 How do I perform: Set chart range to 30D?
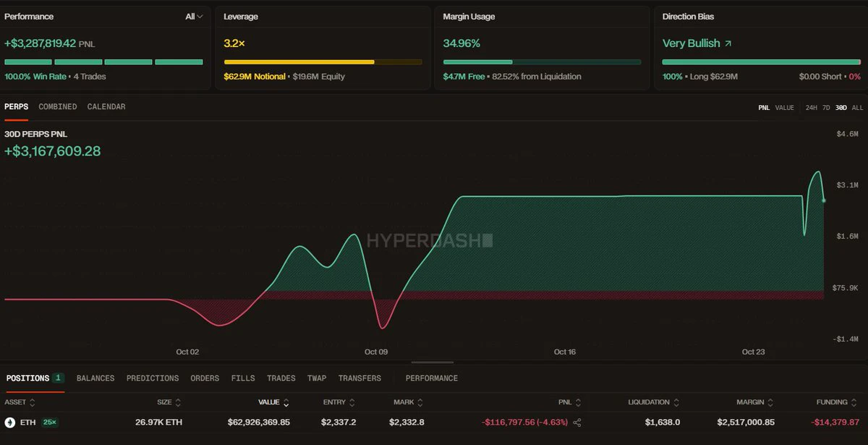841,108
